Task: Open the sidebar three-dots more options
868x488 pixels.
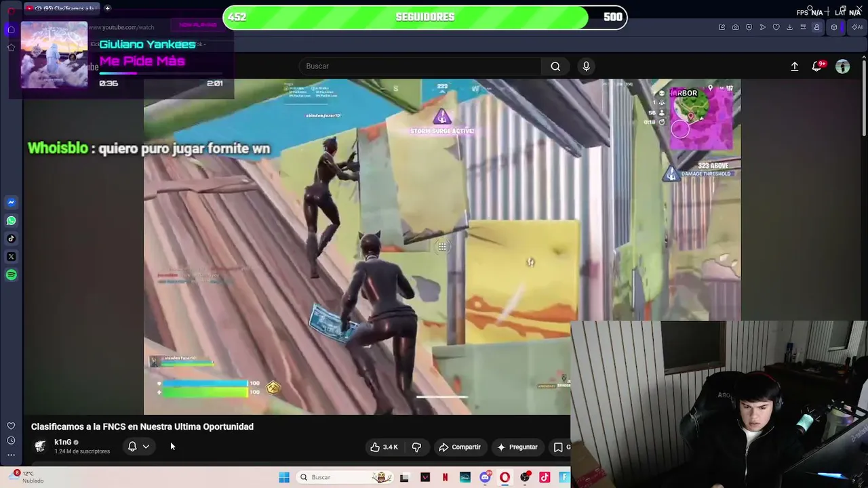Action: [x=11, y=455]
